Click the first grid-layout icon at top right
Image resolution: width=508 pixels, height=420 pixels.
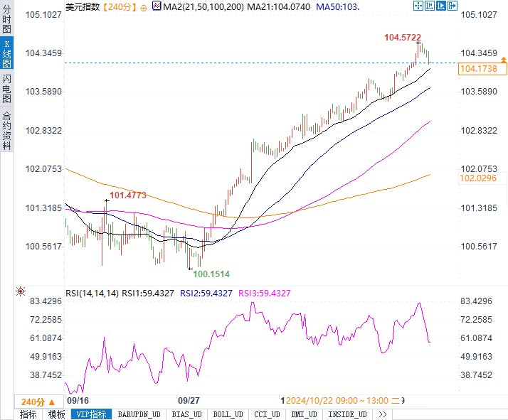coord(418,6)
